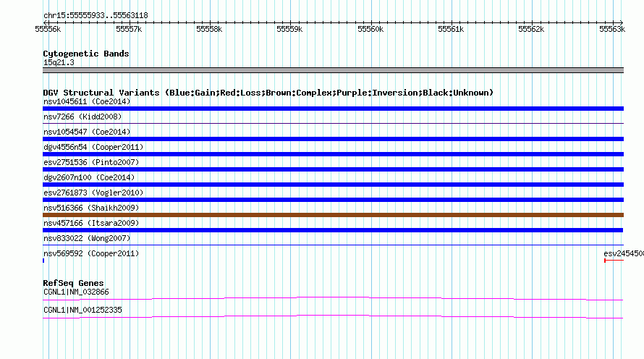Click the blue bar for nsv457166
The width and height of the screenshot is (644, 359).
click(333, 230)
